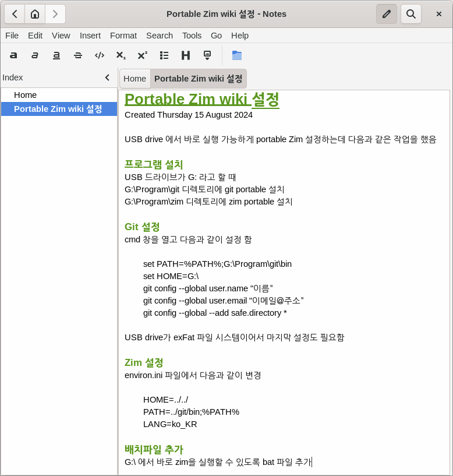Viewport: 453px width, 476px height.
Task: Open search with the magnifier icon
Action: pos(411,14)
